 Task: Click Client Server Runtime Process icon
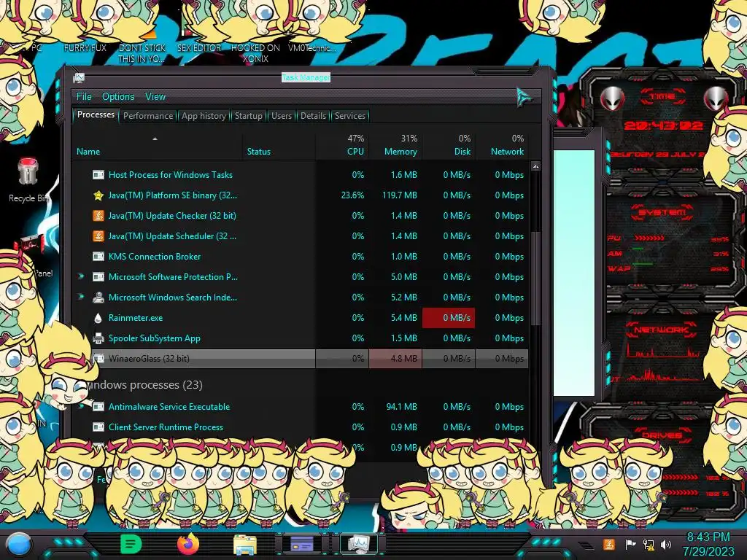[x=98, y=427]
